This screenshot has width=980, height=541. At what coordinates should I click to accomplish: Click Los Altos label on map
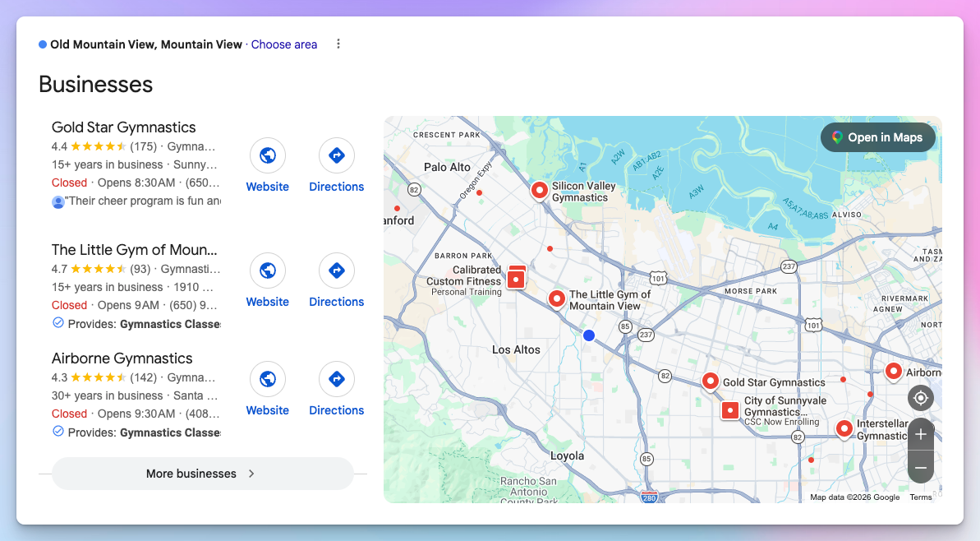[516, 349]
